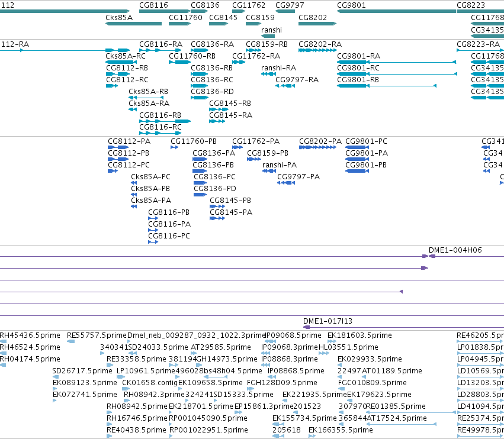Click the Cks85A-RB transcript label
Viewport: 504px width, 439px height.
pyautogui.click(x=148, y=92)
